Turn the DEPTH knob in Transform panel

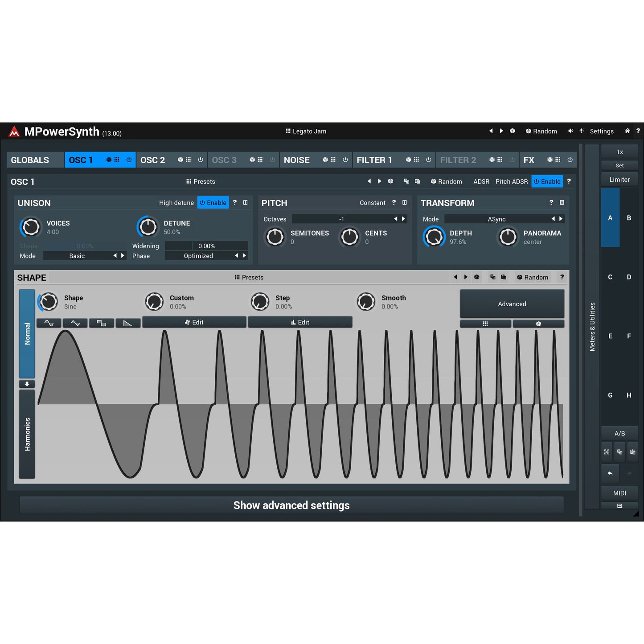tap(434, 237)
